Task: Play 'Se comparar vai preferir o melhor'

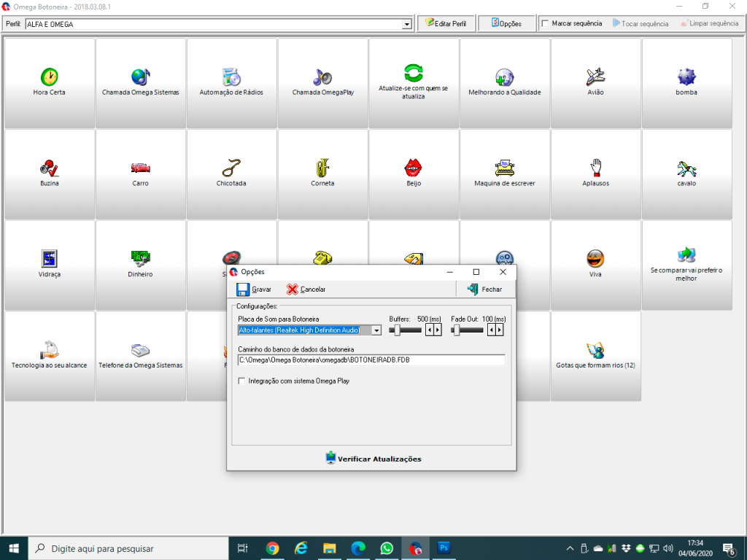Action: tap(686, 265)
